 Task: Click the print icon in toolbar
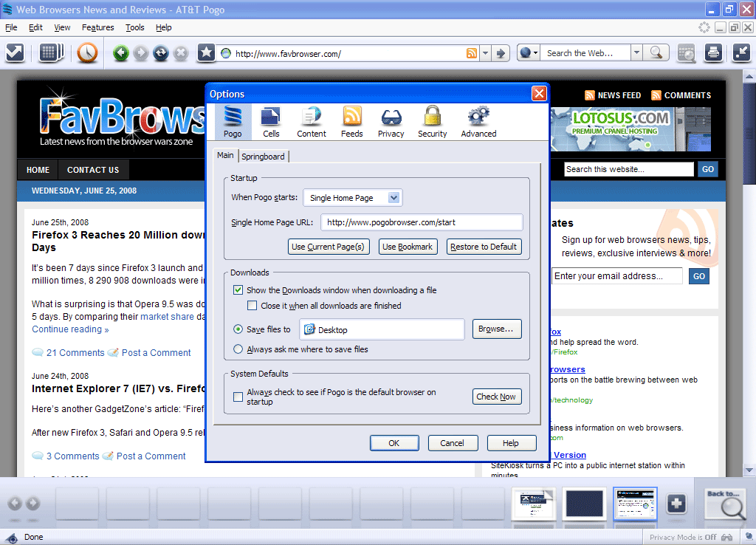(x=712, y=53)
